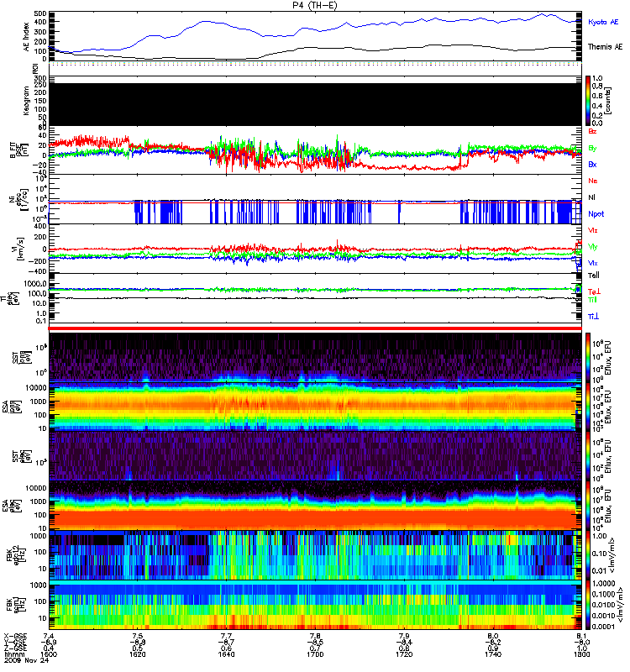Click the red Bz legend label

tap(592, 131)
